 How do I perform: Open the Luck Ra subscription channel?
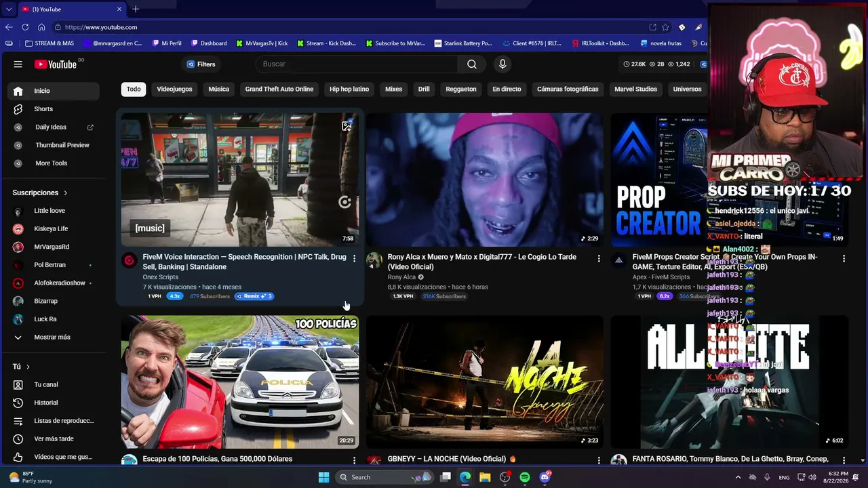tap(54, 319)
